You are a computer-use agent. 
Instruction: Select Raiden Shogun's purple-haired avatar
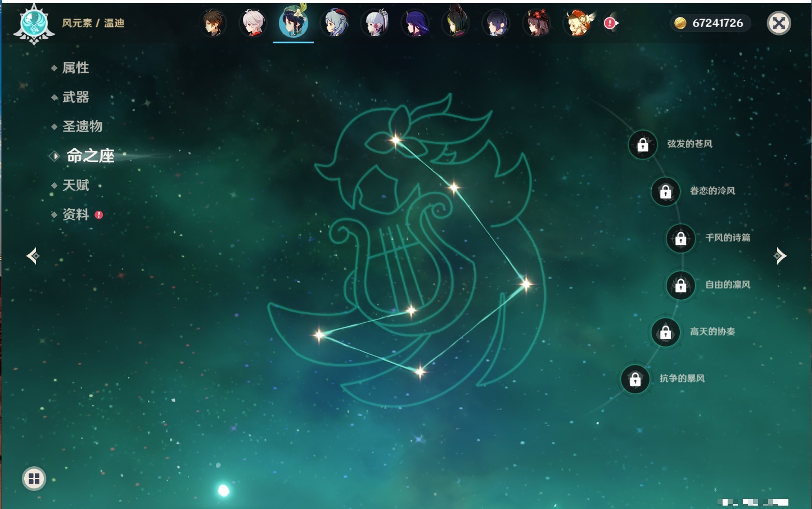pos(416,23)
